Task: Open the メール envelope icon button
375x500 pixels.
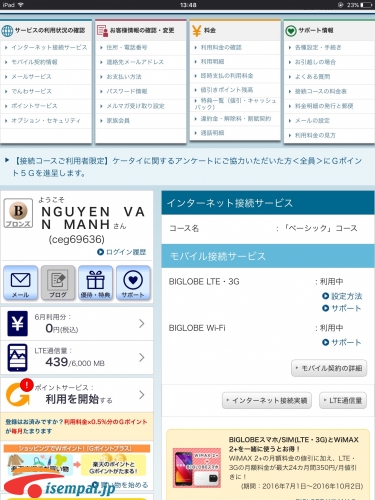Action: 21,283
